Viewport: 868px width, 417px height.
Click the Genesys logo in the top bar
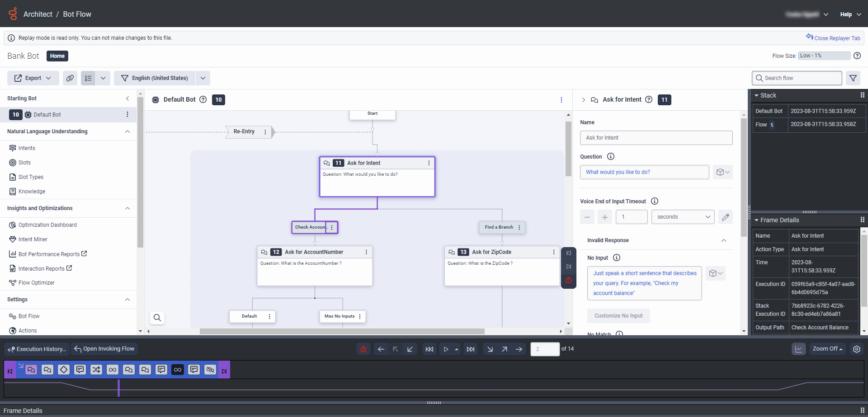(12, 14)
